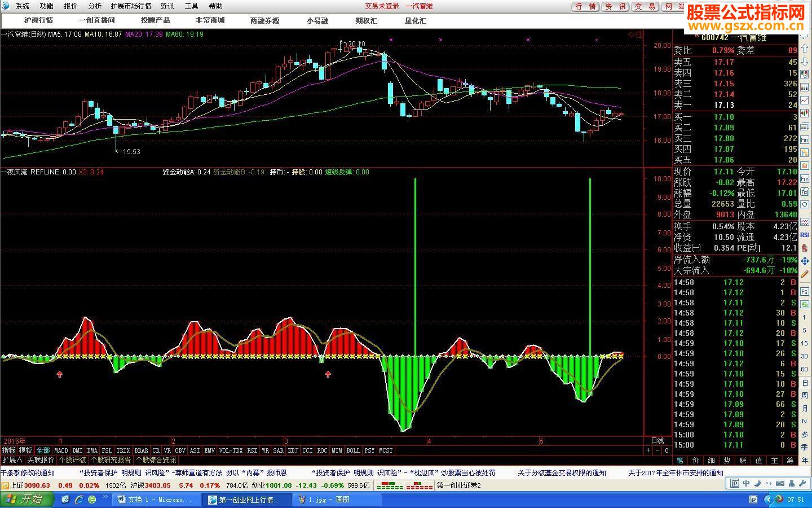Open 量化汇 tab

(416, 20)
